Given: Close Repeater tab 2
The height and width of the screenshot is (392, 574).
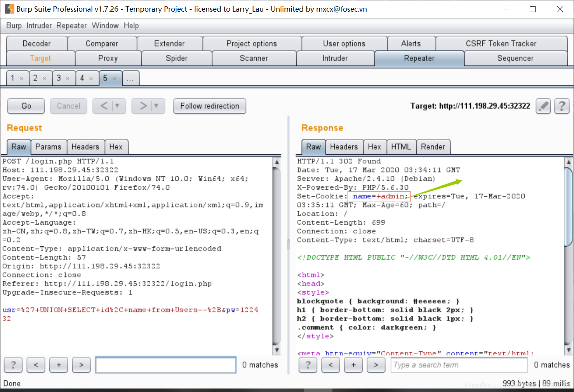Looking at the screenshot, I should tap(45, 78).
